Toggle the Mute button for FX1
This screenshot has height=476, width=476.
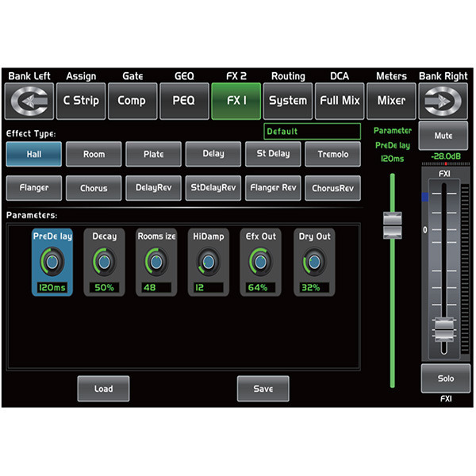click(x=445, y=136)
